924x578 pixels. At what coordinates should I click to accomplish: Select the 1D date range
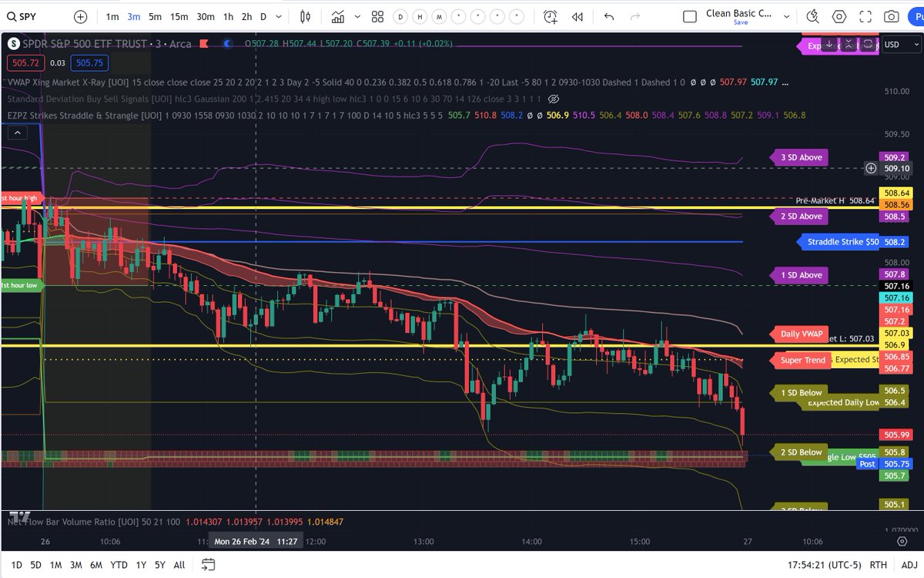16,565
